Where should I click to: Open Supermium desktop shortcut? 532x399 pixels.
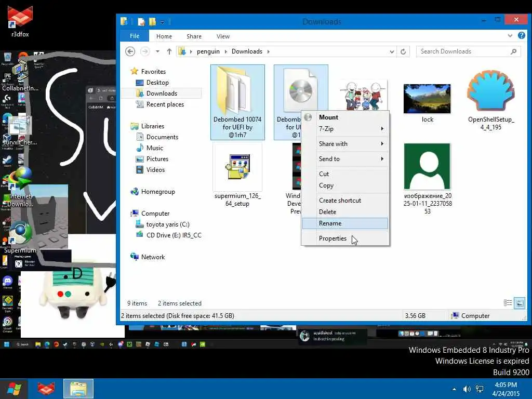point(20,237)
